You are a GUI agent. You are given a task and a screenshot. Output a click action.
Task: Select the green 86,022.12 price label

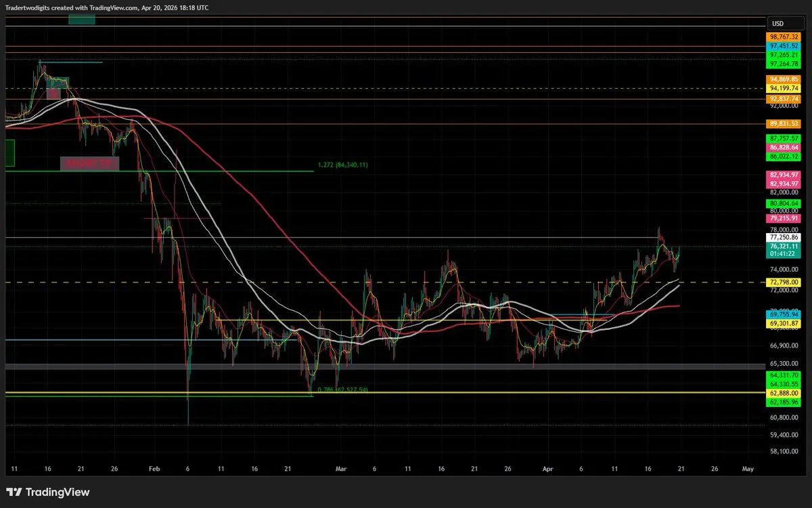tap(784, 156)
